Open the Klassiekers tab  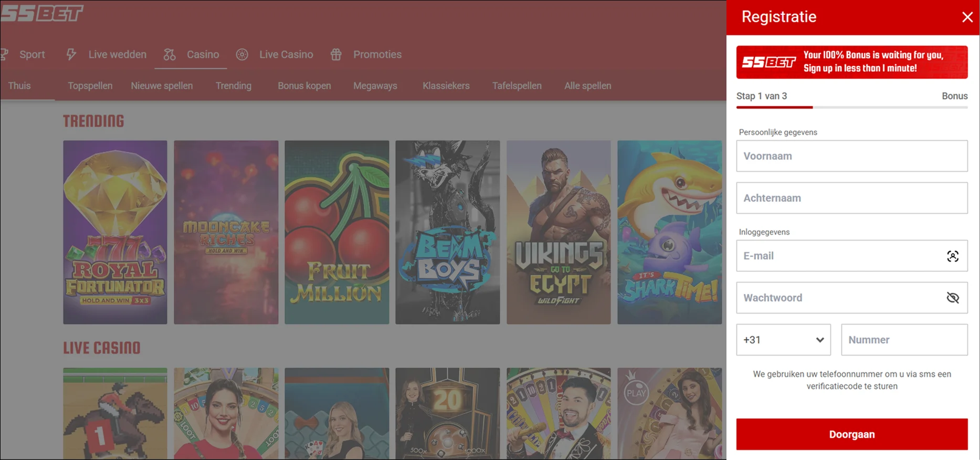click(x=446, y=86)
